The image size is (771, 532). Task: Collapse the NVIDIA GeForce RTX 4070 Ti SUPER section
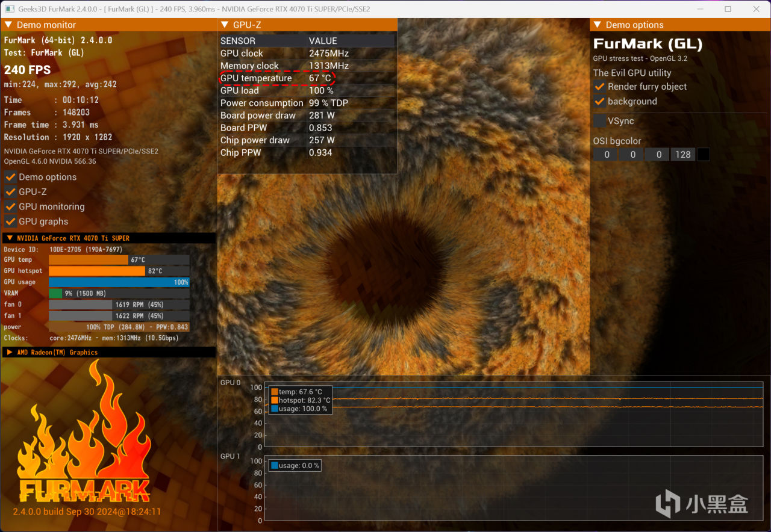point(10,238)
